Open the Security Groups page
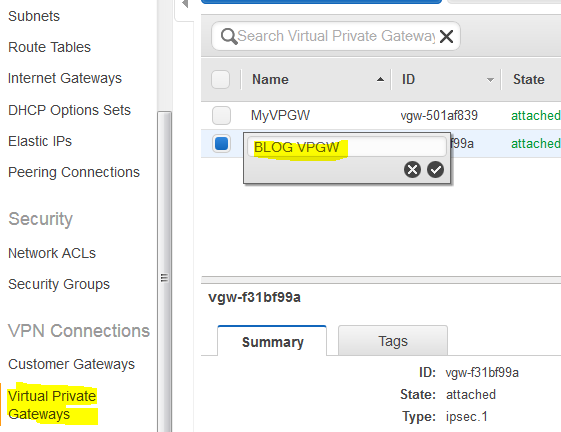561x432 pixels. (x=59, y=284)
